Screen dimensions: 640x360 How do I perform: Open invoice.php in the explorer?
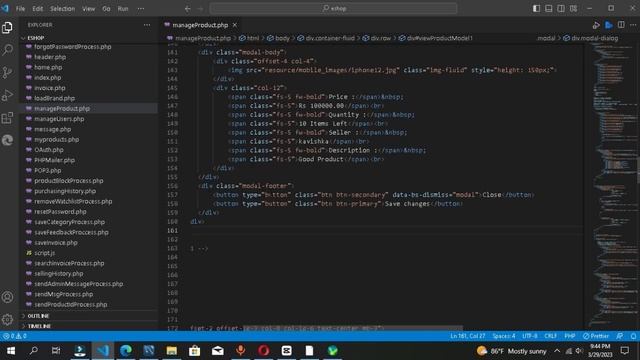[x=49, y=88]
